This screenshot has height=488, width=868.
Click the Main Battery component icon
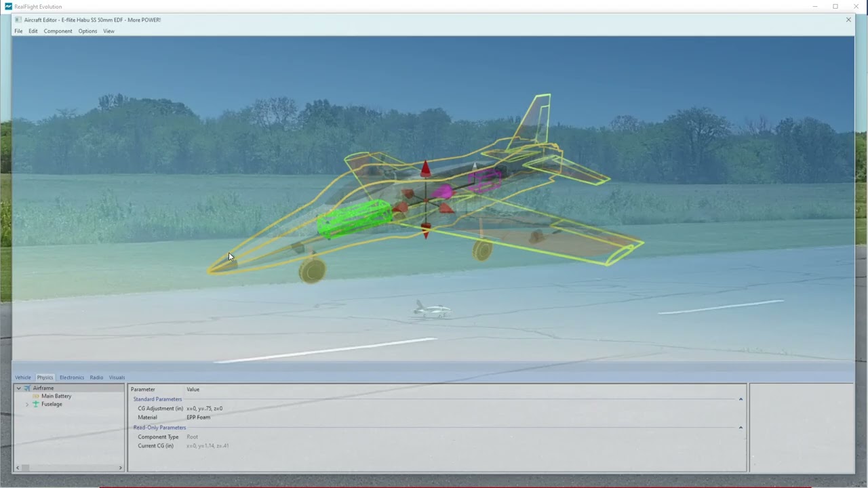tap(36, 396)
